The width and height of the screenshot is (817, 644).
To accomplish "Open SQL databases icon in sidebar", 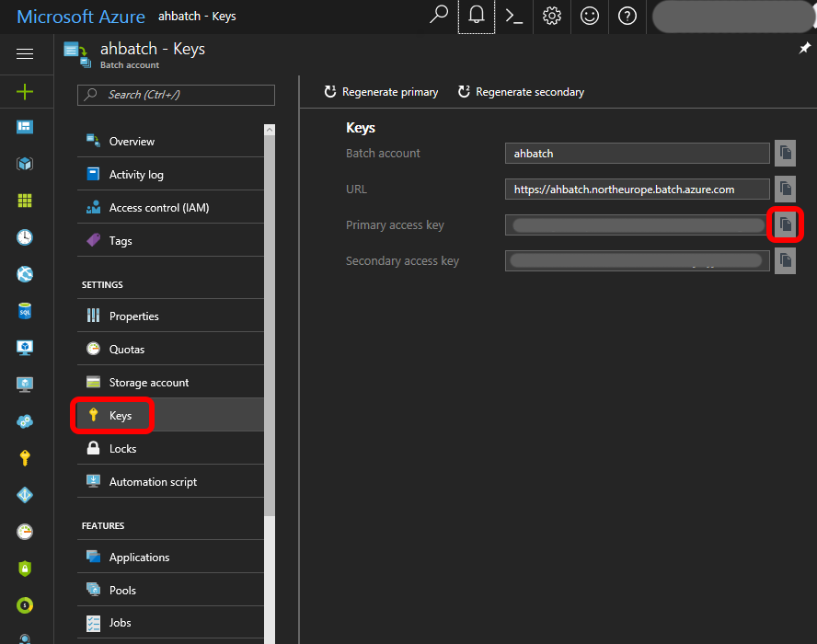I will (x=25, y=311).
